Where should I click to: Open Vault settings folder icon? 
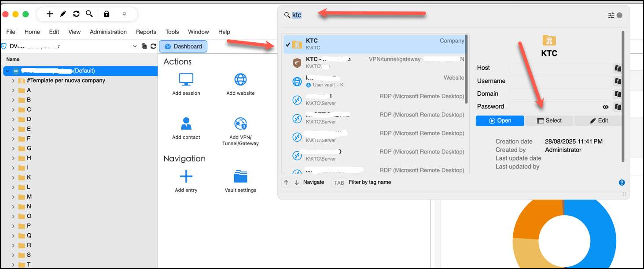(240, 177)
